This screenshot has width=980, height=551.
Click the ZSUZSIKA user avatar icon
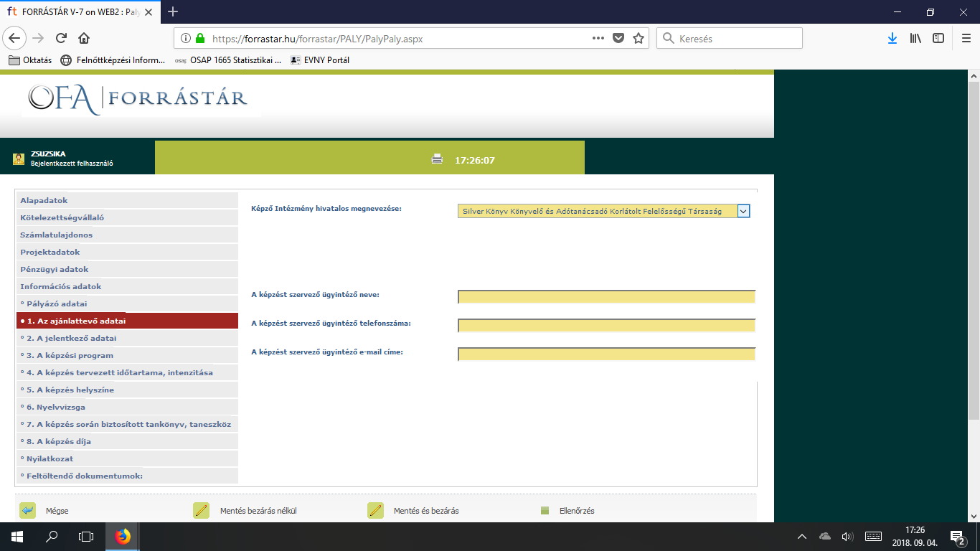19,159
